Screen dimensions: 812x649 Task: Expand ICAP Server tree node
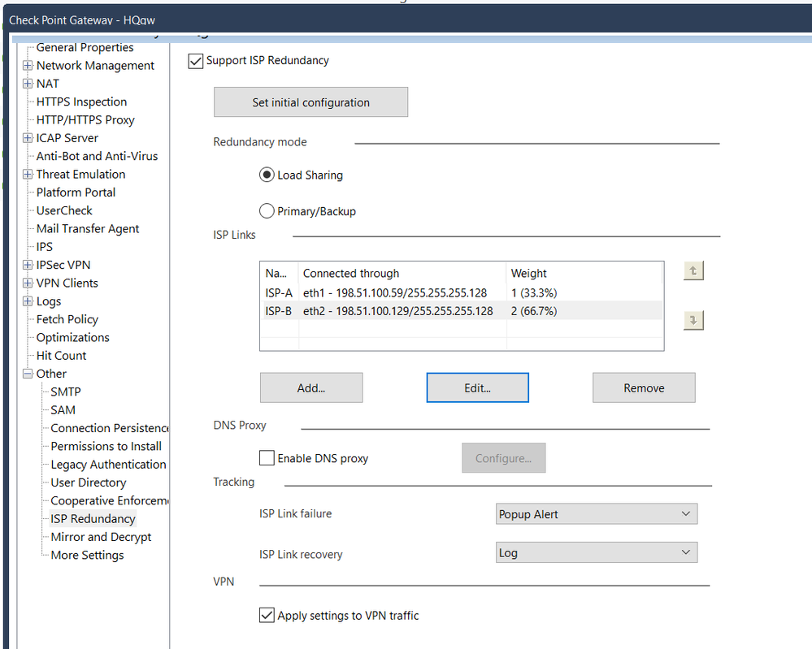28,138
